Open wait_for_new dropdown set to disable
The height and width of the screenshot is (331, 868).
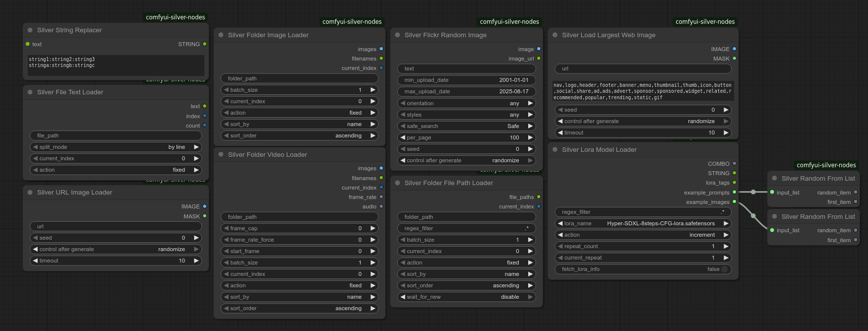coord(467,297)
